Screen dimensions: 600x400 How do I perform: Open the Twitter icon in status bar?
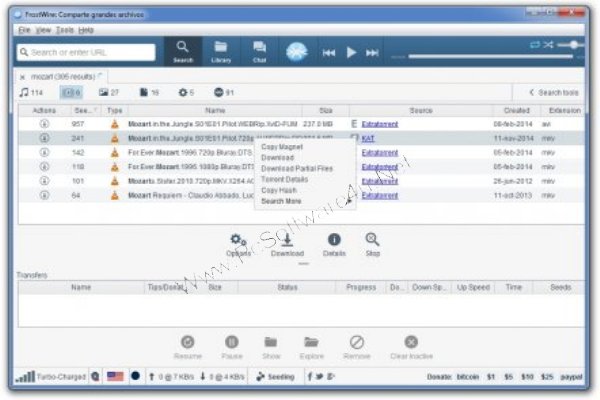click(320, 377)
